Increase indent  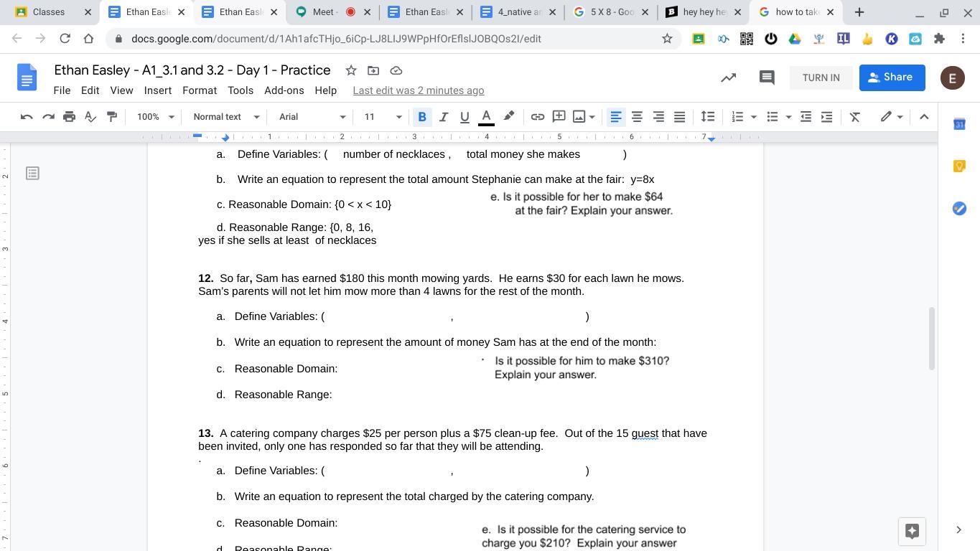pos(826,117)
